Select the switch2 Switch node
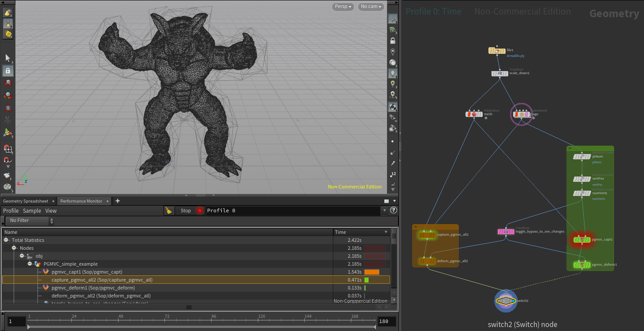The height and width of the screenshot is (331, 644). click(x=506, y=301)
